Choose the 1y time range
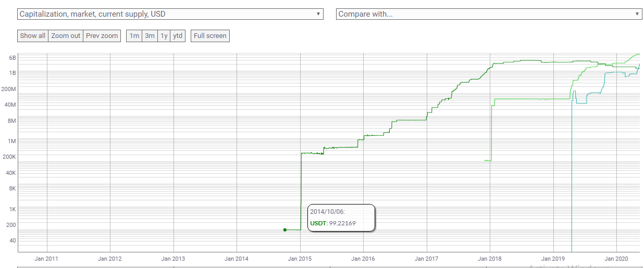 [164, 36]
